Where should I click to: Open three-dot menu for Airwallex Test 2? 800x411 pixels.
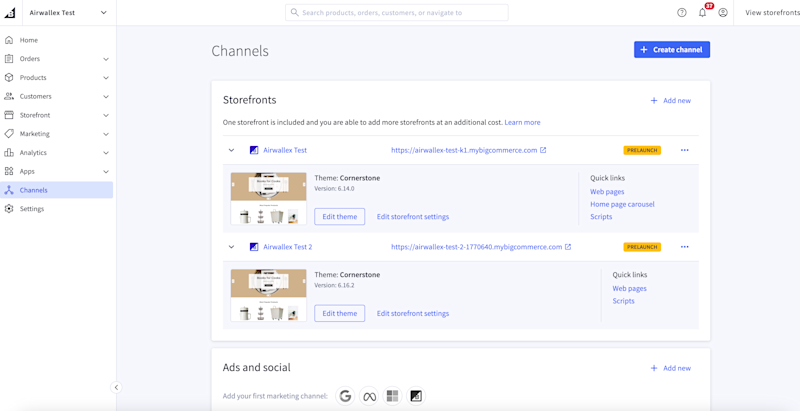pyautogui.click(x=685, y=247)
